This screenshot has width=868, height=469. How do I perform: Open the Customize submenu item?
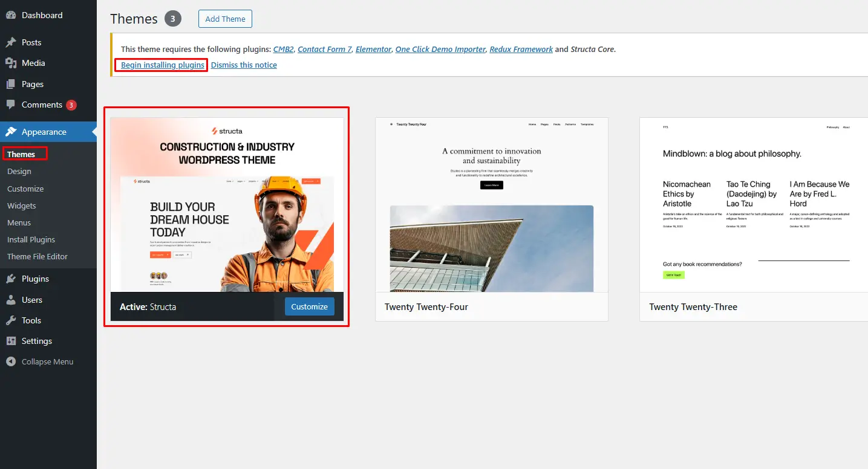tap(25, 189)
